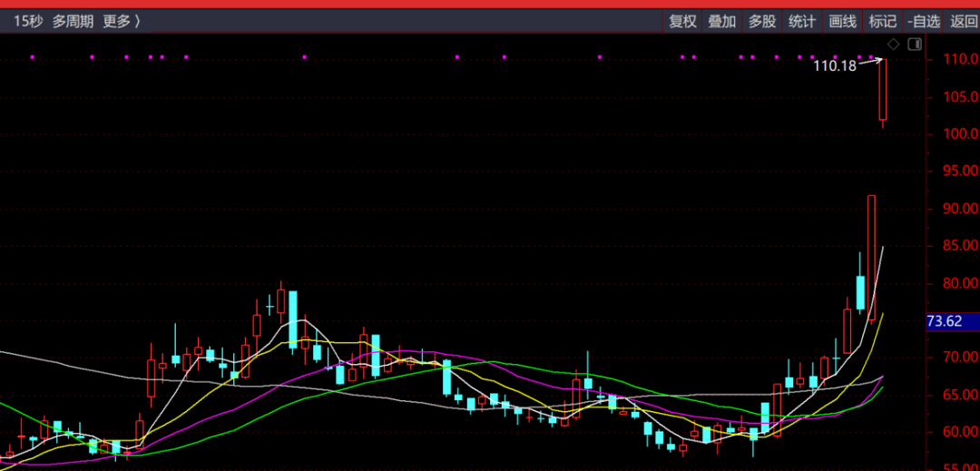
Task: Toggle the side panel layout icon
Action: pos(915,44)
